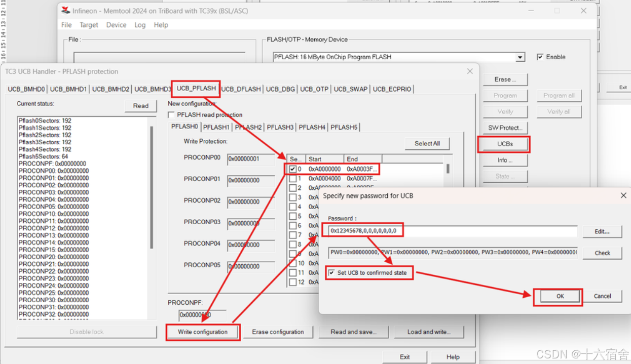Select the PFLASH4 sub-tab

click(312, 128)
